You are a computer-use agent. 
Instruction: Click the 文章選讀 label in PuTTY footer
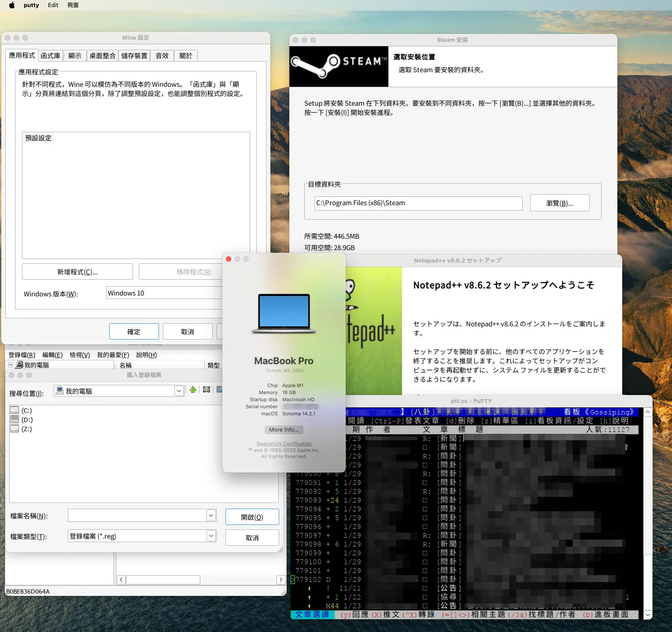tap(312, 614)
